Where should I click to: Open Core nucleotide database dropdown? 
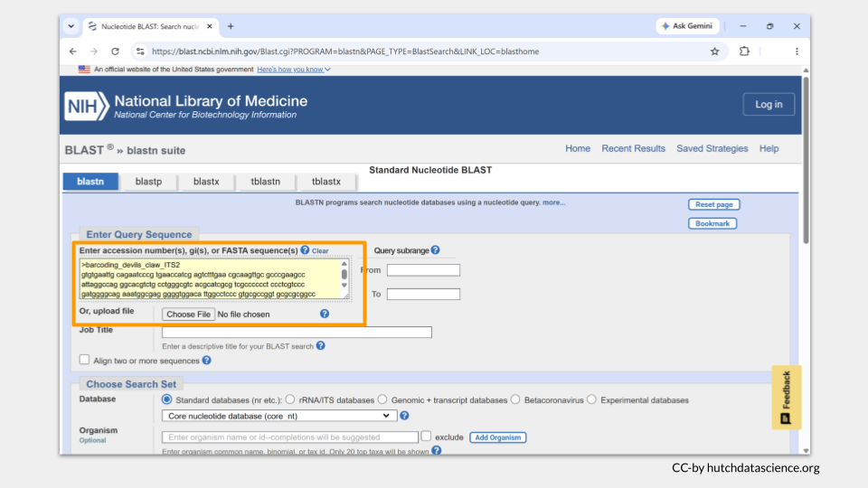[279, 416]
